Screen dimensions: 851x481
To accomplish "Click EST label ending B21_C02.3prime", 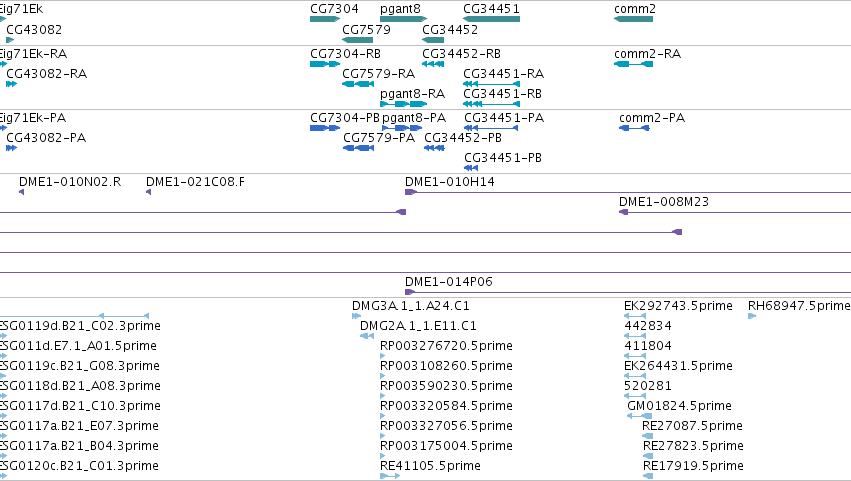I will tap(80, 326).
